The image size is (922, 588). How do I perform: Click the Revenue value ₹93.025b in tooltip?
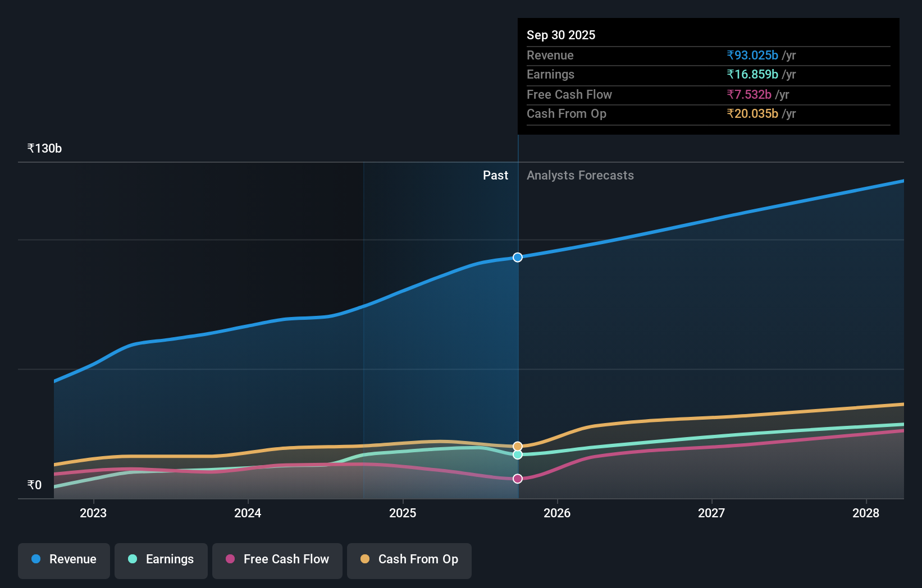(752, 55)
